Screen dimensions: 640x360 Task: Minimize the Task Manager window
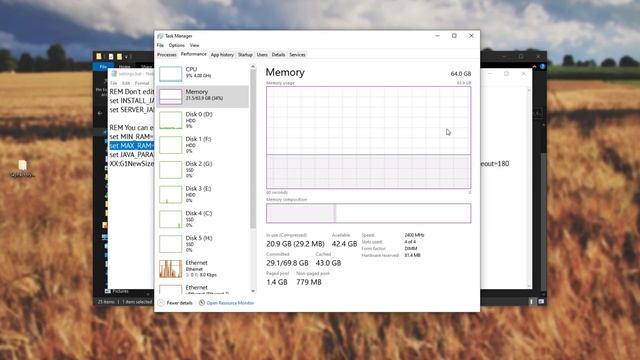point(438,36)
